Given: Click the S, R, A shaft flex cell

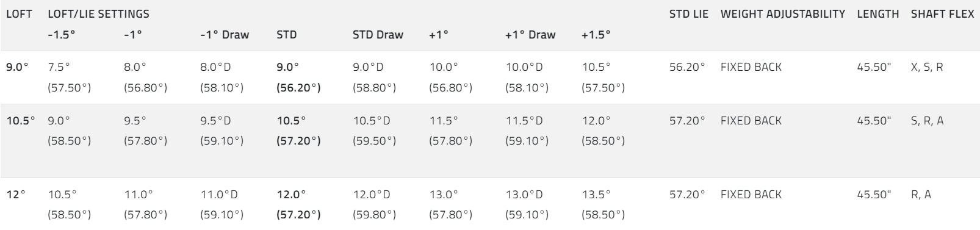Looking at the screenshot, I should point(927,121).
